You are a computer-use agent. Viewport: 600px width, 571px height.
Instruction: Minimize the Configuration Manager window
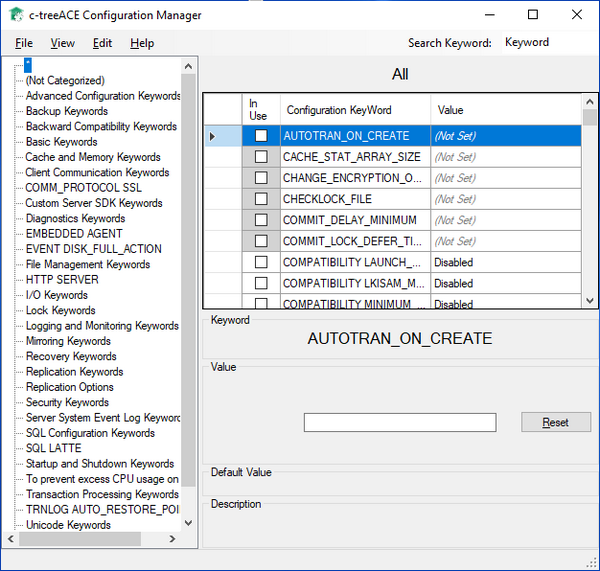(x=490, y=15)
